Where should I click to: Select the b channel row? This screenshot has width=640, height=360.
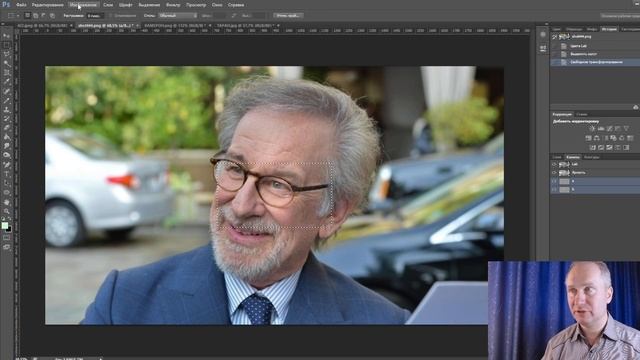pyautogui.click(x=595, y=189)
